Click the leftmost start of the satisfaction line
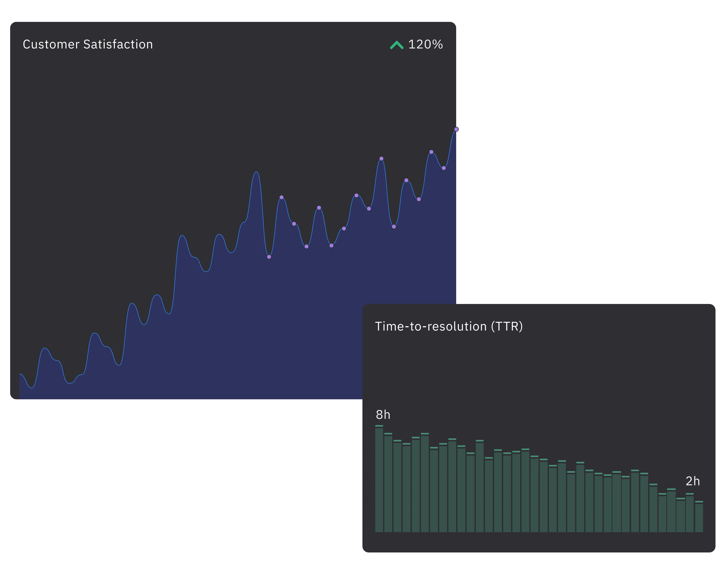Viewport: 728px width, 572px height. click(x=20, y=374)
